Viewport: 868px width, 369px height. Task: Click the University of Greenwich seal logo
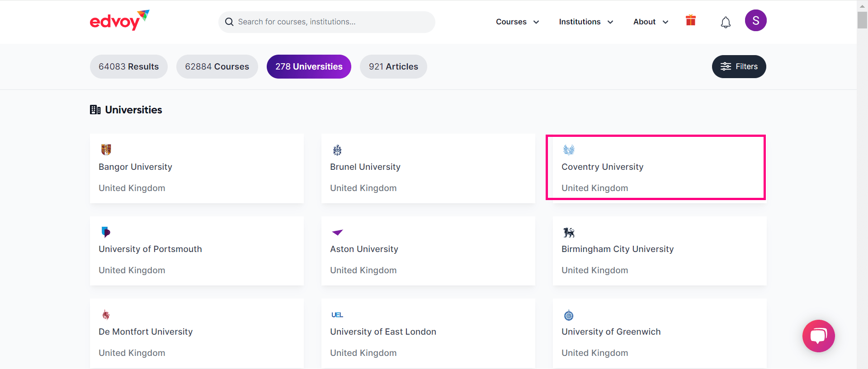[569, 315]
